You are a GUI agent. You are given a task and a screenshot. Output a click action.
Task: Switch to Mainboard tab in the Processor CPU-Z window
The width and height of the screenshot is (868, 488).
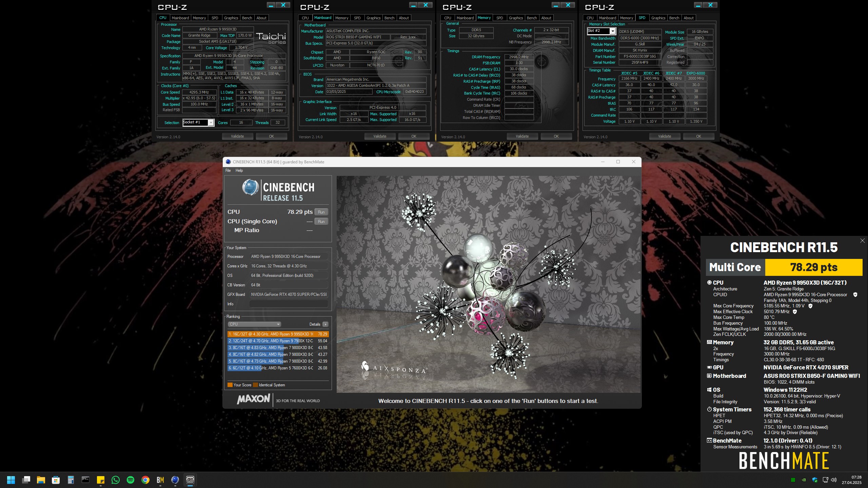click(180, 18)
